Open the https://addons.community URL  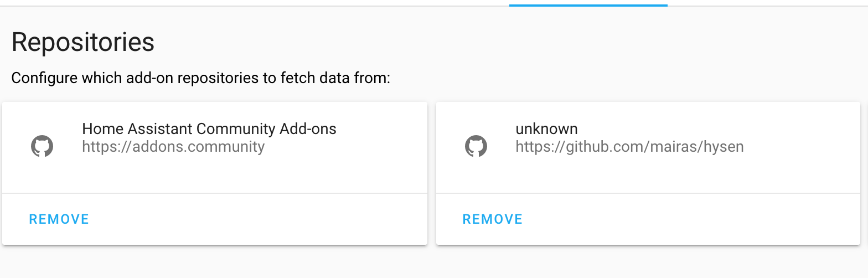pyautogui.click(x=173, y=147)
